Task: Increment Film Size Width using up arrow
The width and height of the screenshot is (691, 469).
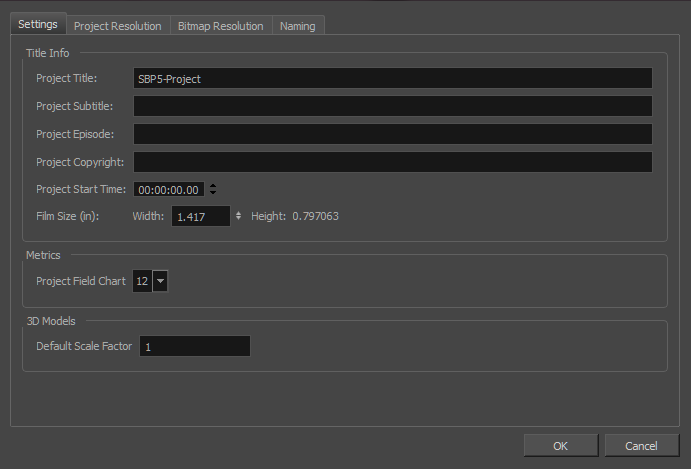Action: (x=238, y=213)
